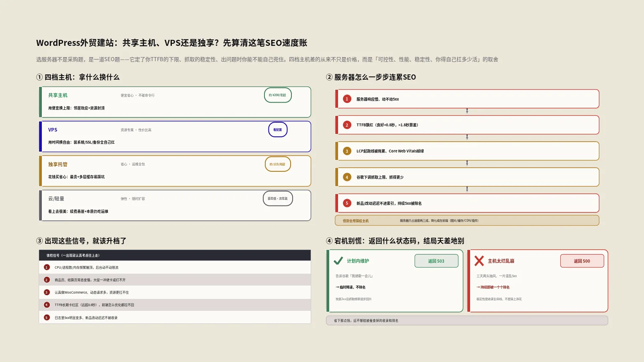Click the 约 ¥200/年起 price badge
Viewport: 644px width, 362px height.
278,95
